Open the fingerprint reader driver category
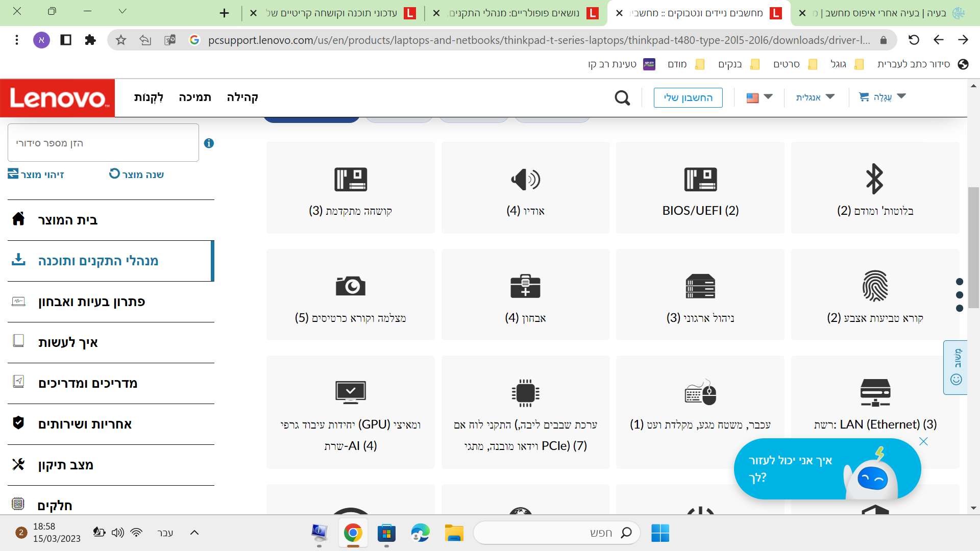Viewport: 980px width, 551px height. (875, 295)
